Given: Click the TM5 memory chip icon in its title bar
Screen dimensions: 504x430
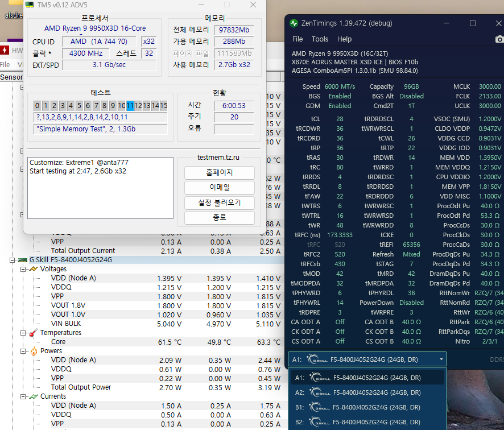Looking at the screenshot, I should [30, 5].
